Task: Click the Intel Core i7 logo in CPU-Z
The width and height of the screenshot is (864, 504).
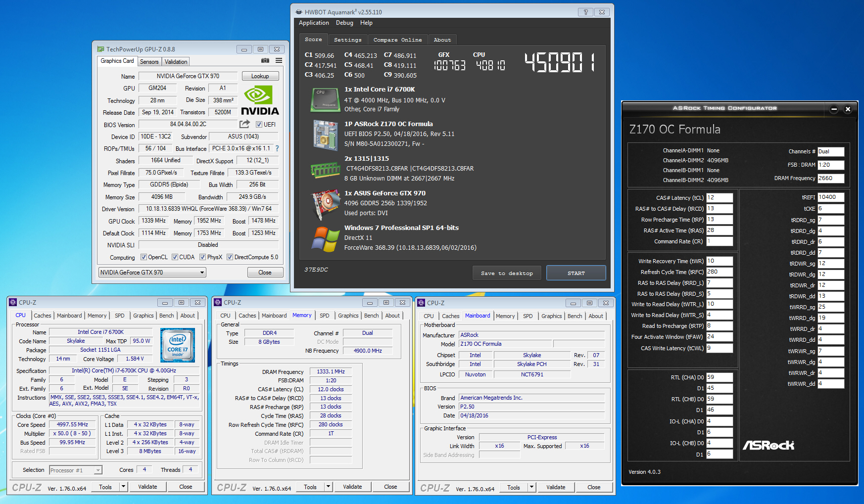Action: [x=178, y=345]
